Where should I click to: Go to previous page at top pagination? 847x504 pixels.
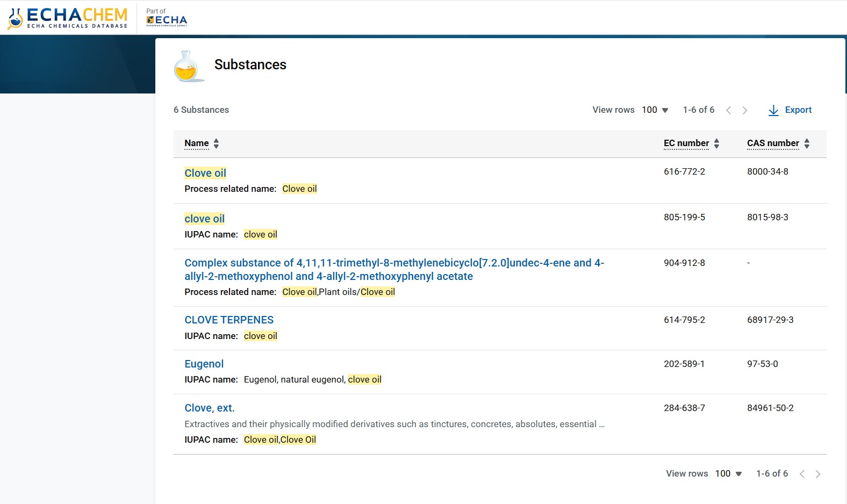click(x=728, y=110)
